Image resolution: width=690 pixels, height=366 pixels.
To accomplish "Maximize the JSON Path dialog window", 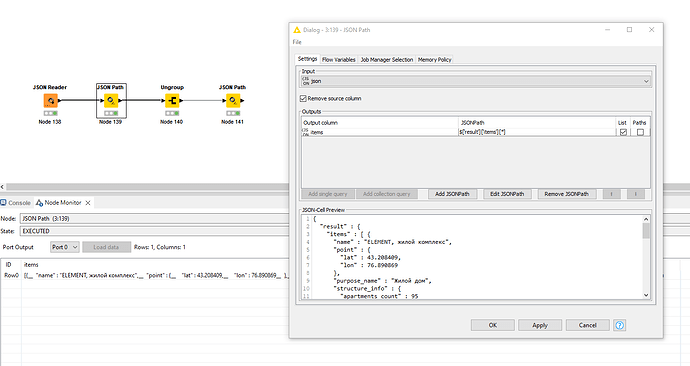I will pyautogui.click(x=629, y=29).
